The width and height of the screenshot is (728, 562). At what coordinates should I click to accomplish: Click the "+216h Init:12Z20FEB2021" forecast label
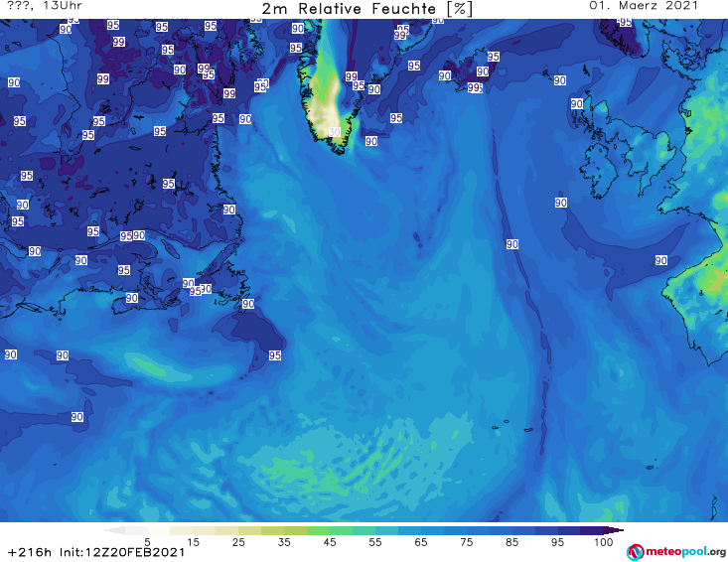(96, 552)
